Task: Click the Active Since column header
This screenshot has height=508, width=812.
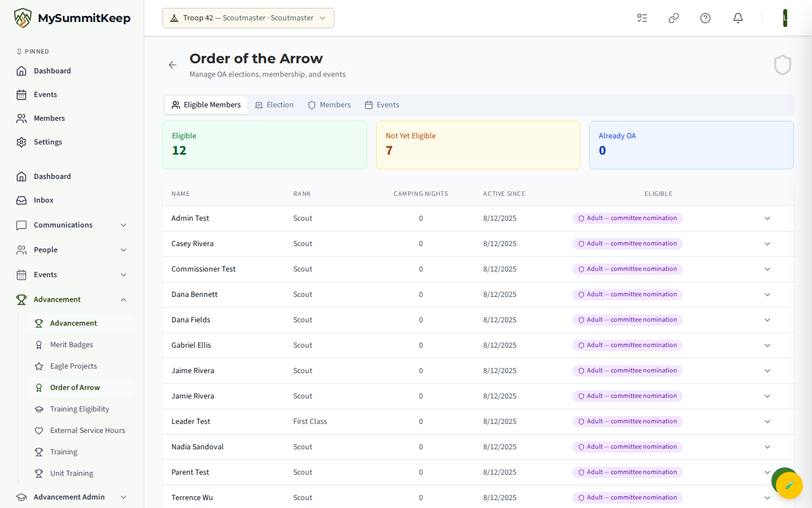Action: [x=504, y=194]
